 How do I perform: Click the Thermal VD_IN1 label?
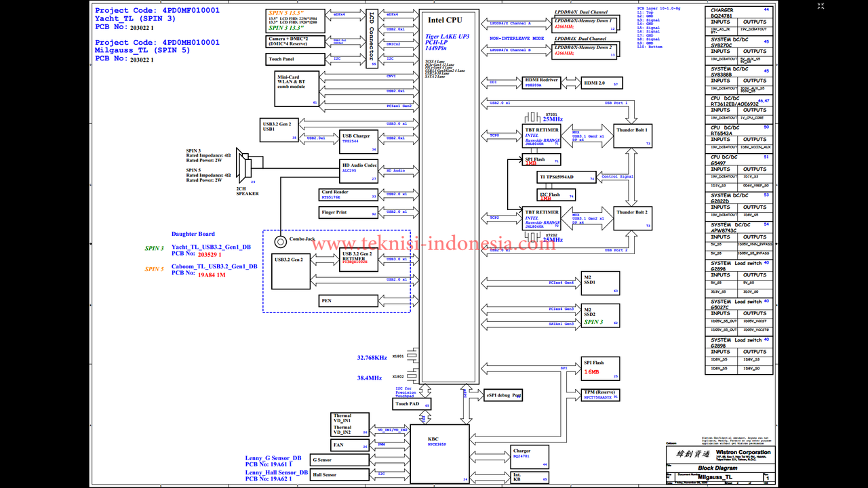click(342, 418)
